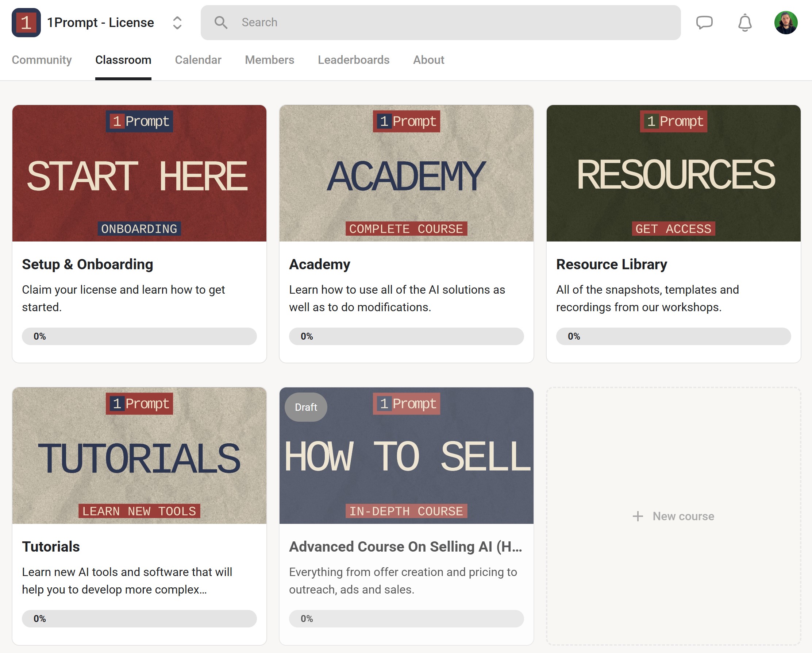Open the Resource Library course title
This screenshot has width=812, height=653.
(611, 264)
